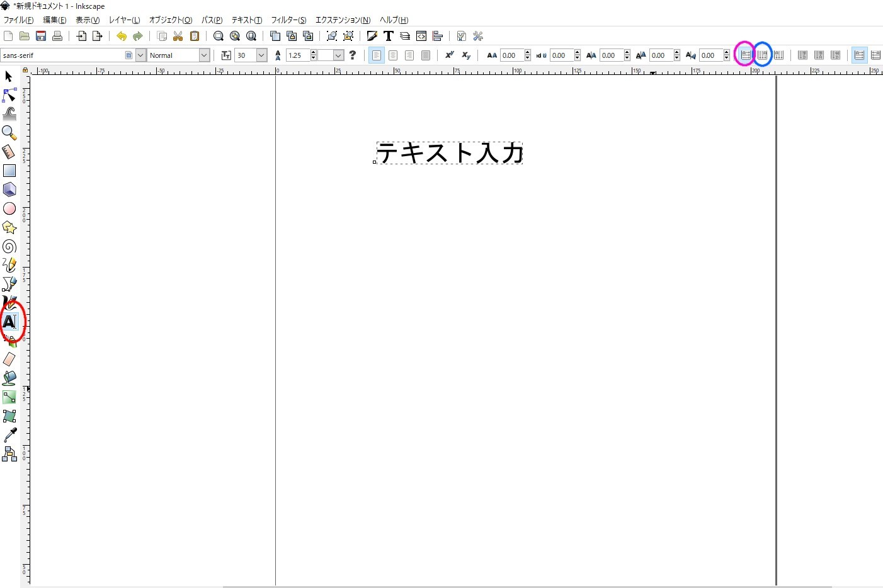
Task: Zoom to fit drawing
Action: (x=235, y=37)
